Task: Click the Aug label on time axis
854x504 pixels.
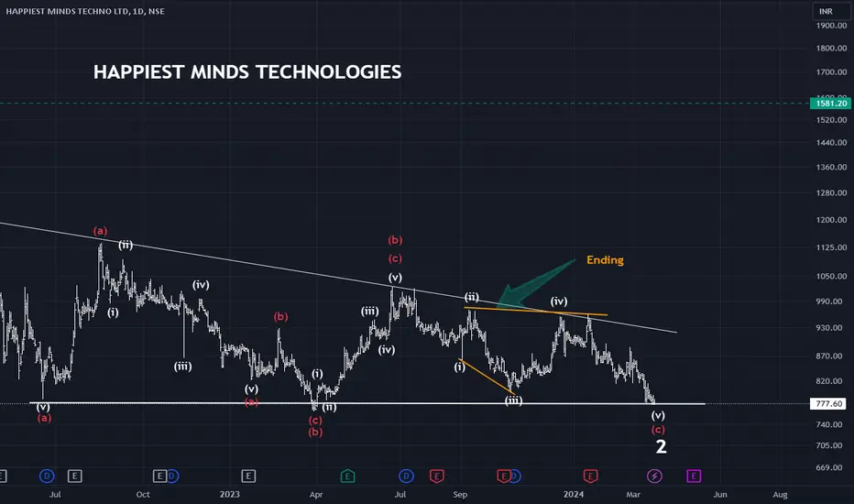Action: coord(780,495)
